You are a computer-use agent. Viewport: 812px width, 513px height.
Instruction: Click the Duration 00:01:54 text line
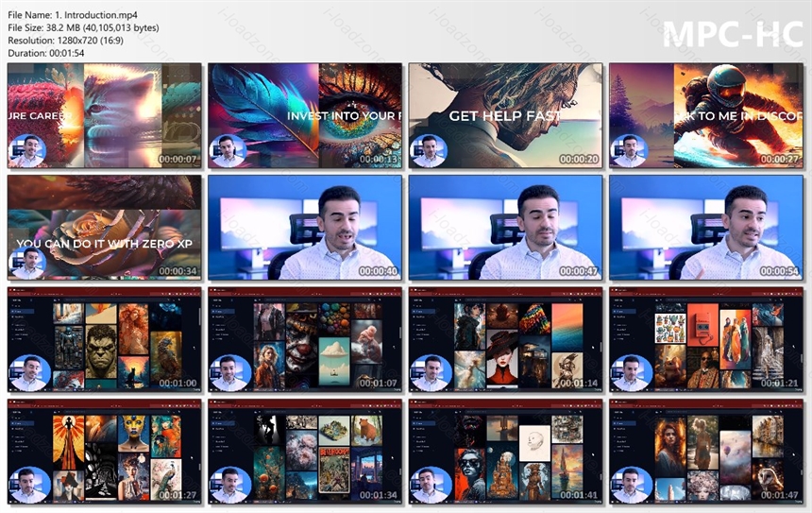46,53
